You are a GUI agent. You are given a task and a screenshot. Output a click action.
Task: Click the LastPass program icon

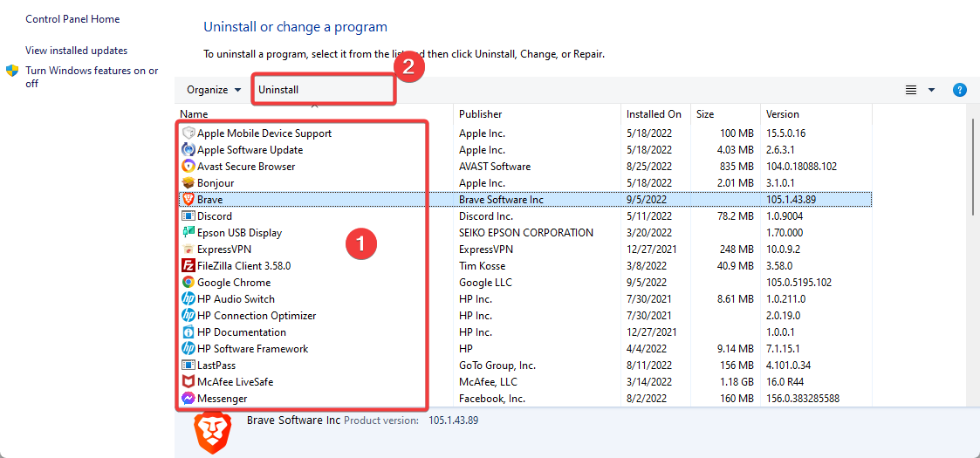[x=188, y=366]
